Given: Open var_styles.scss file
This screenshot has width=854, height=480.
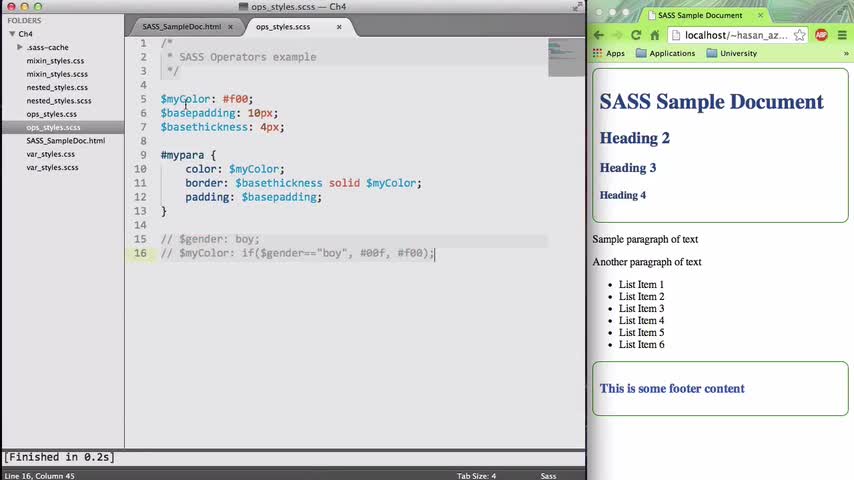Looking at the screenshot, I should click(x=52, y=167).
